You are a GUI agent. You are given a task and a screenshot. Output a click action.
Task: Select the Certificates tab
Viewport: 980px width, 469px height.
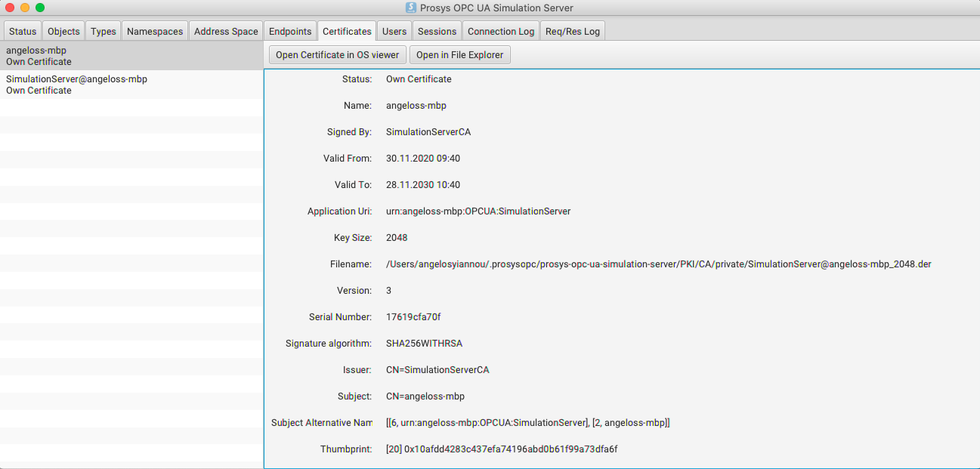(347, 31)
